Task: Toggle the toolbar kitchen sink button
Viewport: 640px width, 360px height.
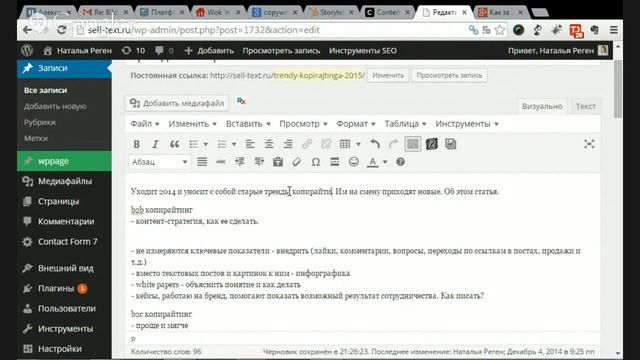Action: pos(413,144)
